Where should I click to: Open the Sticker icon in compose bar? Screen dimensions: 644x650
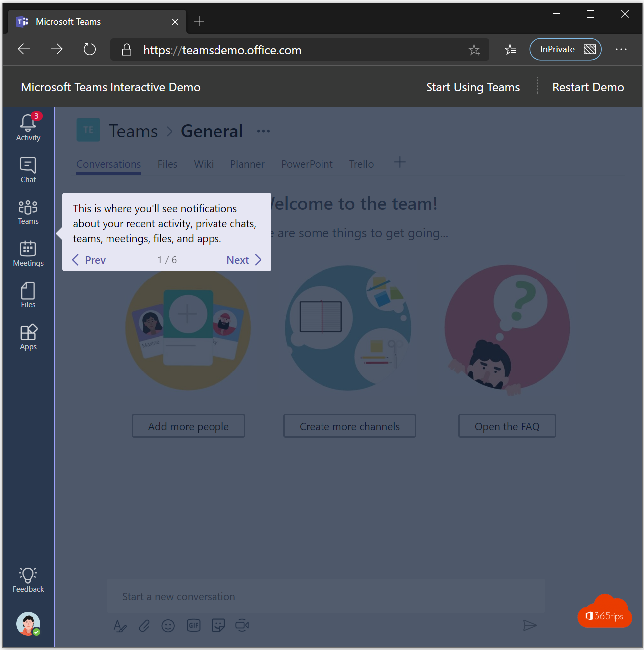pos(218,625)
